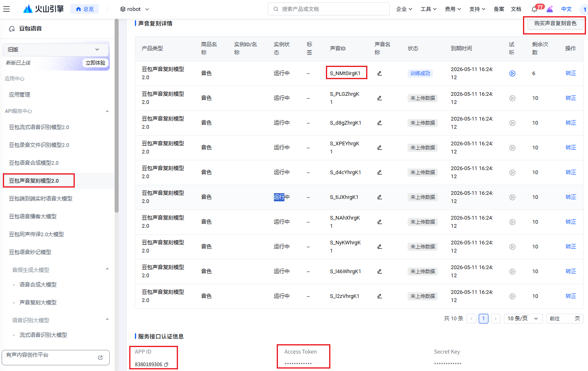Select 豆包语音合成模型2.0 in sidebar
Image resolution: width=588 pixels, height=371 pixels.
(x=34, y=163)
